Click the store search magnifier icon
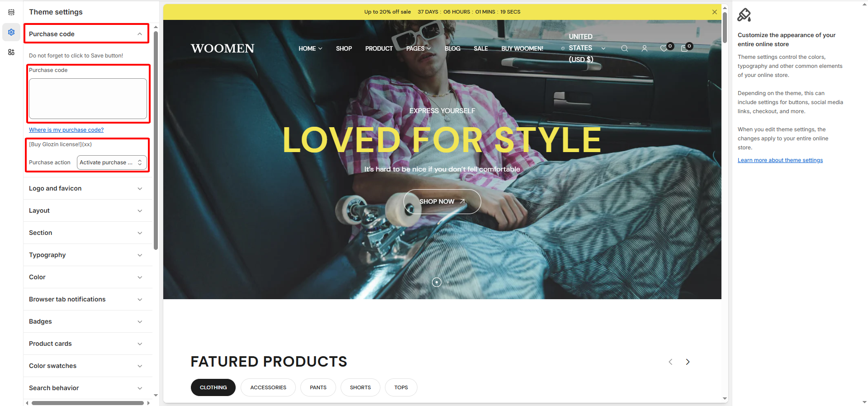 coord(625,48)
